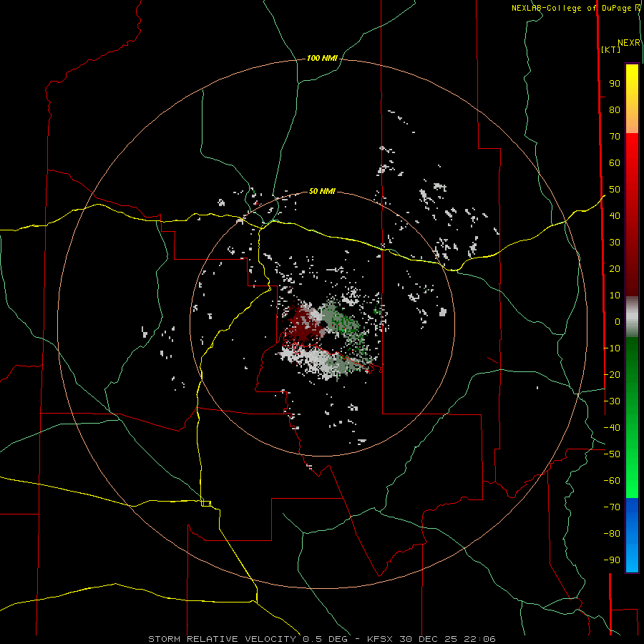Click the -50 value on velocity scale

[x=612, y=454]
